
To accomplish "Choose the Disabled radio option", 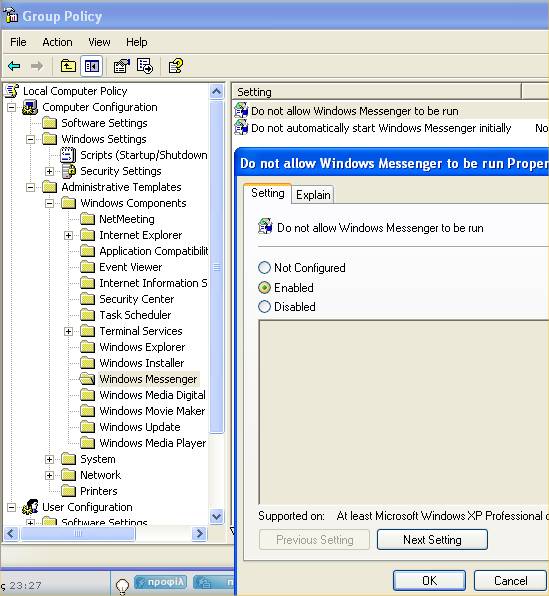I will (x=264, y=306).
